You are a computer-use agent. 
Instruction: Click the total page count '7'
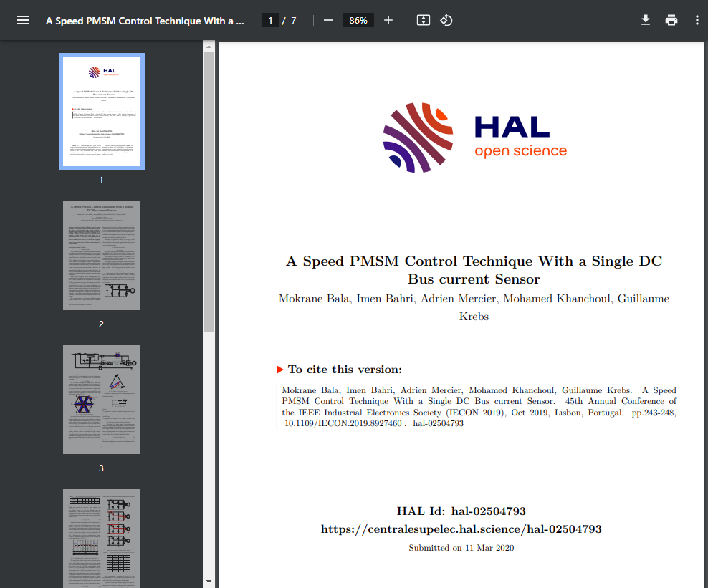click(x=294, y=20)
